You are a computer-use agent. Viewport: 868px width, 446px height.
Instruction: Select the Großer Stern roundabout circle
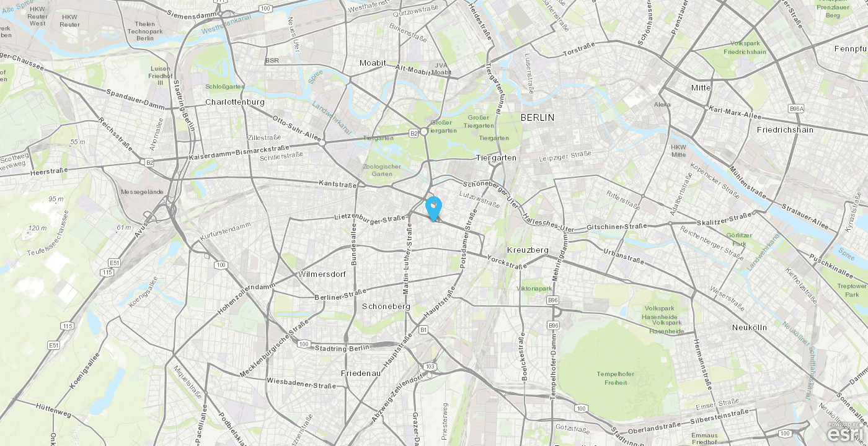[424, 131]
